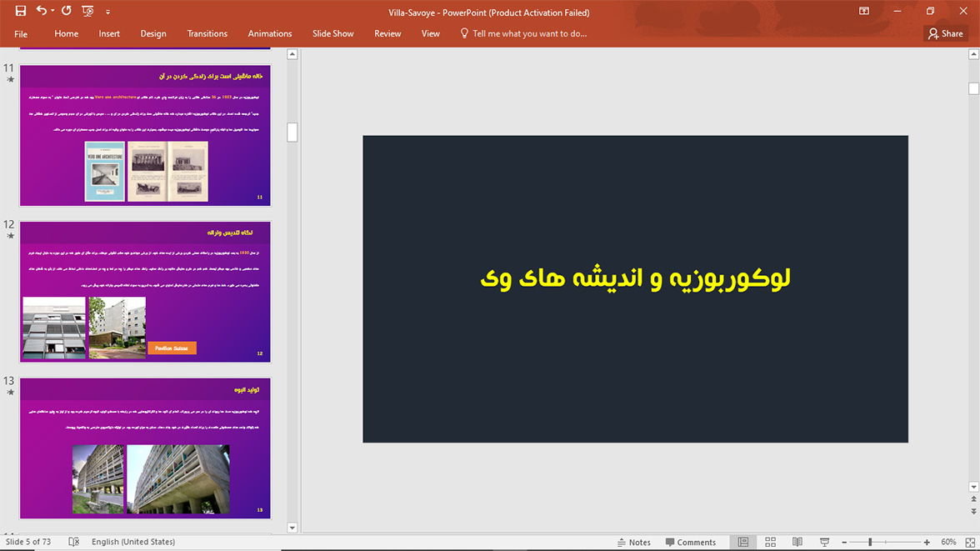
Task: Click the main editing area scrollbar handle
Action: [x=973, y=88]
